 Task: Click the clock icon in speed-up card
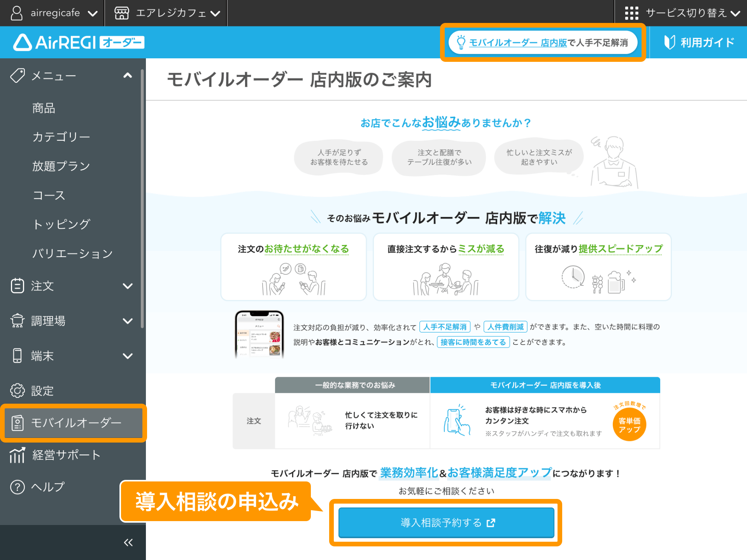coord(573,277)
